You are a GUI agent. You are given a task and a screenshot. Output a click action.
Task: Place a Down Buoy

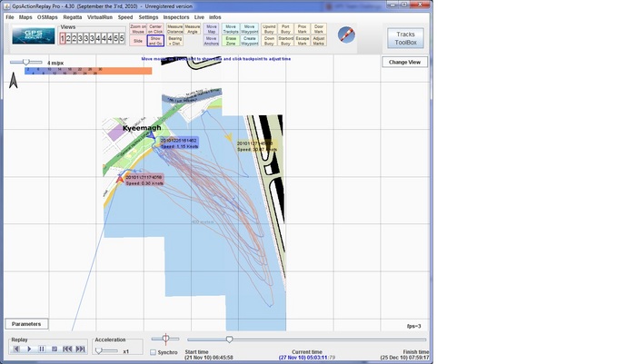pos(269,41)
